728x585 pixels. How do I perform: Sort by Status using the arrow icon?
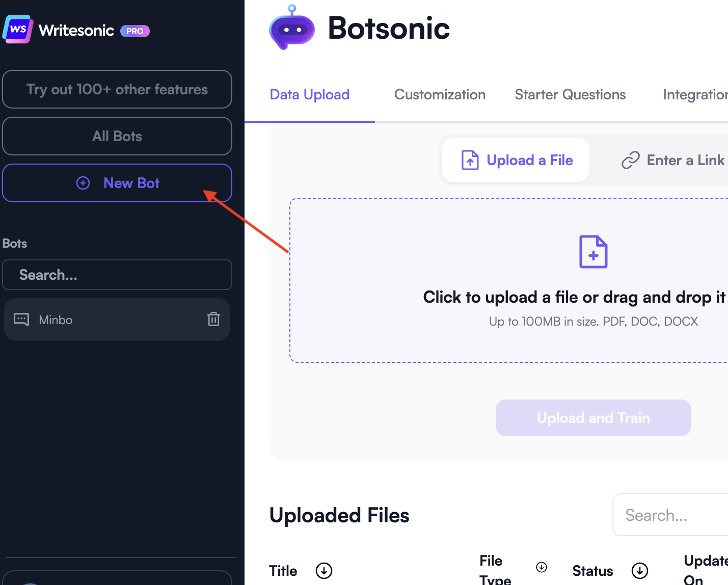640,571
